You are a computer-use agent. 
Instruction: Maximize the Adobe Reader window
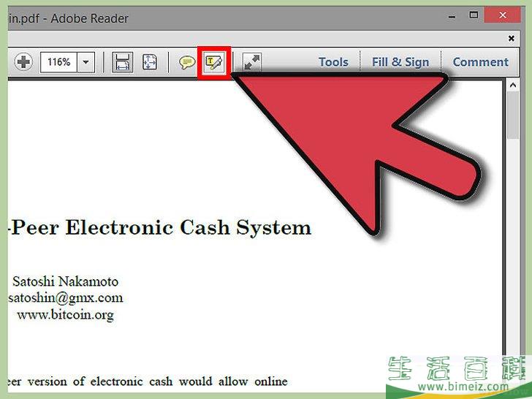(474, 15)
